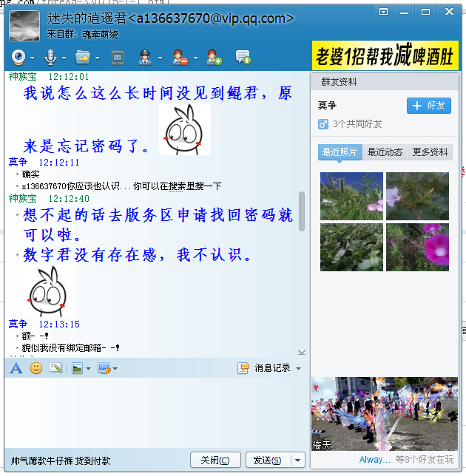Create a discussion group chat bubble icon
Screen dimensions: 466x476
point(243,58)
